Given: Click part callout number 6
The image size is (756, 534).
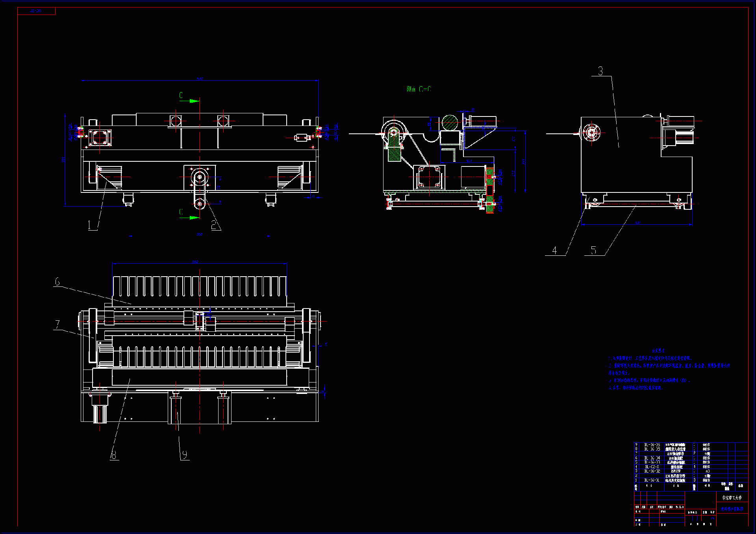Looking at the screenshot, I should (57, 282).
